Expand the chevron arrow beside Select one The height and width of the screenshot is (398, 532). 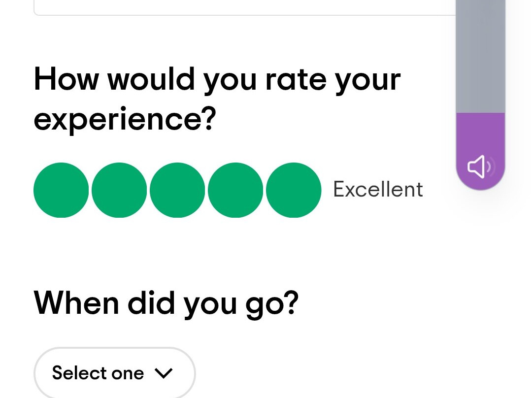[164, 373]
